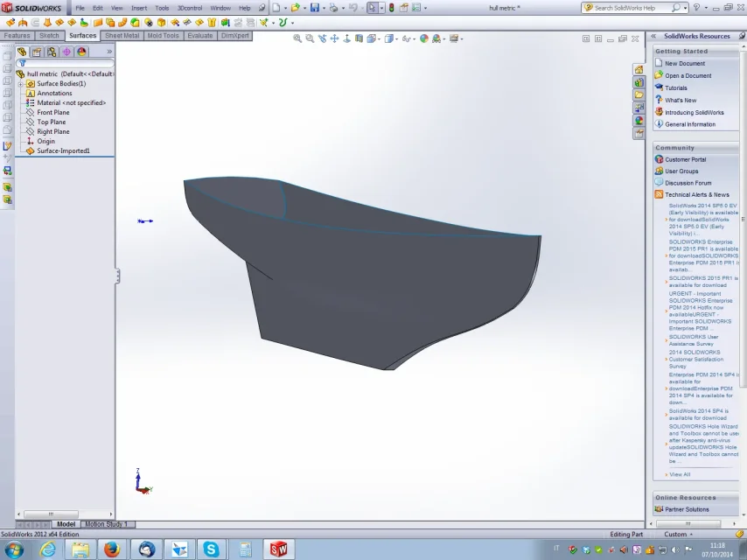Image resolution: width=747 pixels, height=560 pixels.
Task: Click the Save icon in the toolbar
Action: tap(315, 8)
